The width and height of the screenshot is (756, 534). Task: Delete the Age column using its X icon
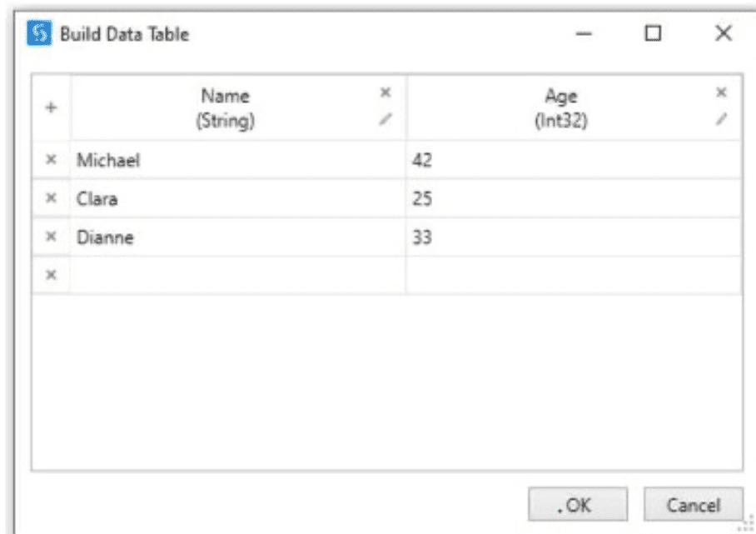721,92
